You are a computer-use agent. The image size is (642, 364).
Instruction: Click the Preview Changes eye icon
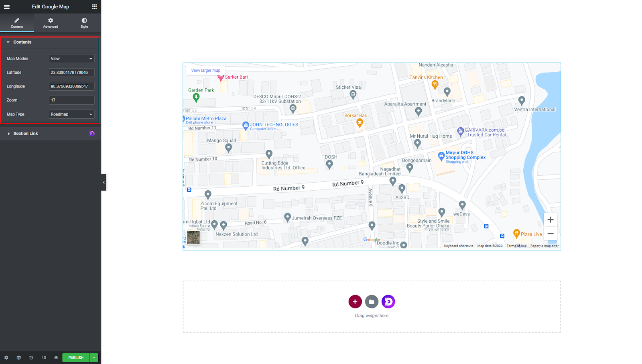[56, 358]
